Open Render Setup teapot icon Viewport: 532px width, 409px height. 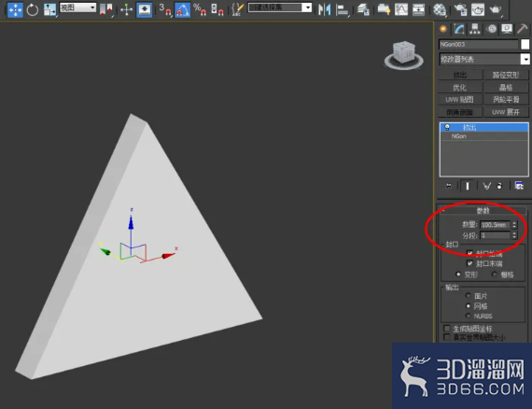pyautogui.click(x=460, y=9)
